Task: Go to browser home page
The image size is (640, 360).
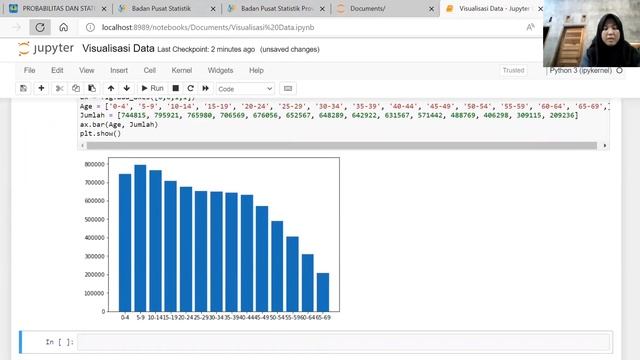Action: tap(64, 27)
